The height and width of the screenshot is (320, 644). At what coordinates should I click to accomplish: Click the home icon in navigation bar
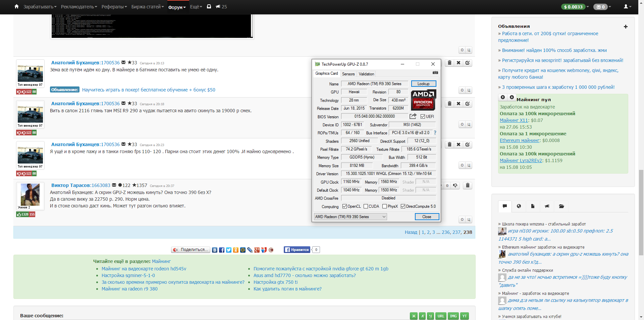click(16, 6)
